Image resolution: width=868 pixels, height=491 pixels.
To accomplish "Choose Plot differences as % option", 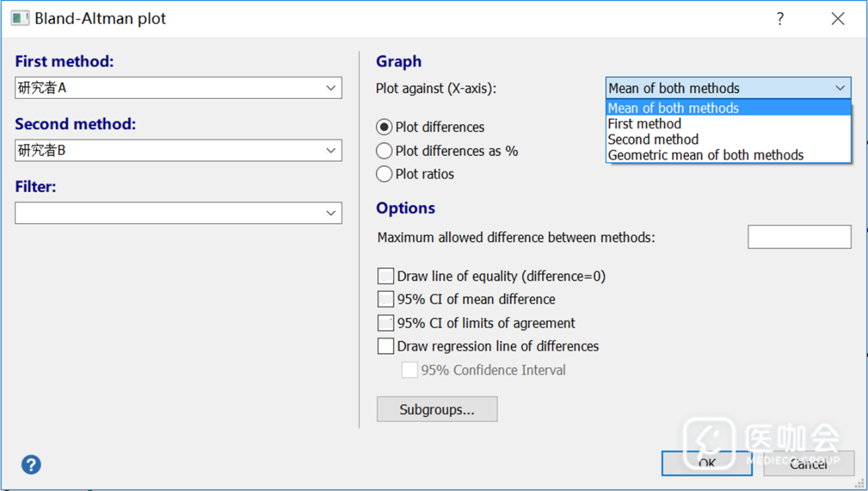I will pos(384,151).
